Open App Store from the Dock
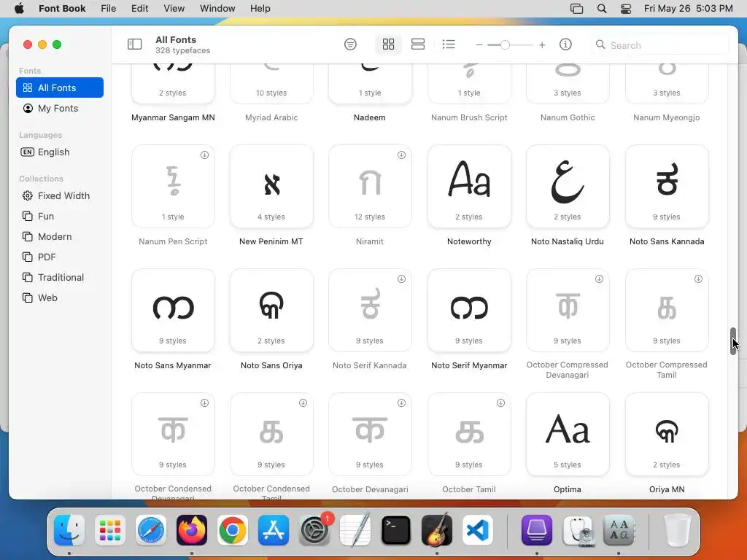Image resolution: width=747 pixels, height=560 pixels. coord(274,530)
